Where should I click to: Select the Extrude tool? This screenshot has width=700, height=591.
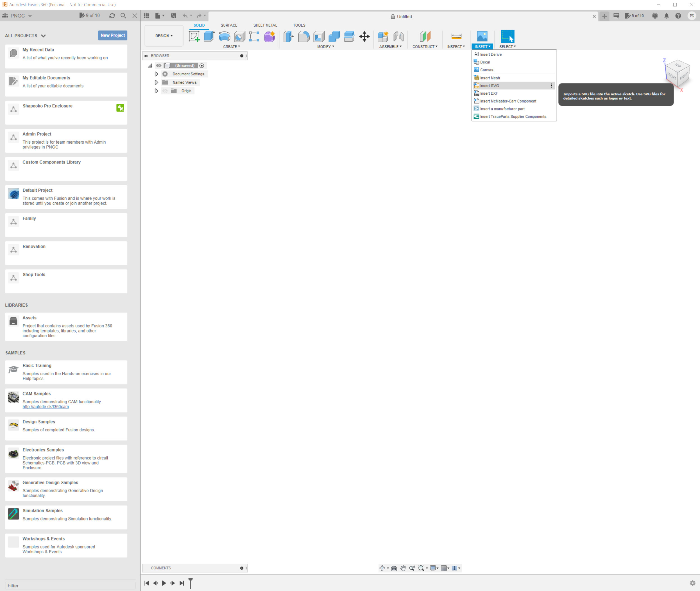tap(209, 36)
